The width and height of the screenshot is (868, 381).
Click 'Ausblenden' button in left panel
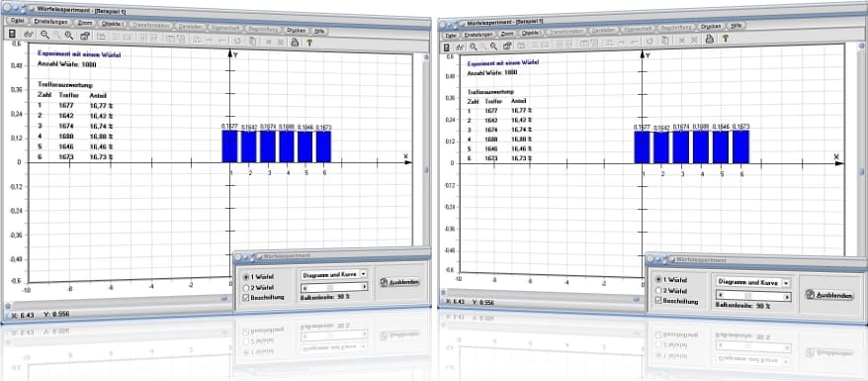coord(399,282)
